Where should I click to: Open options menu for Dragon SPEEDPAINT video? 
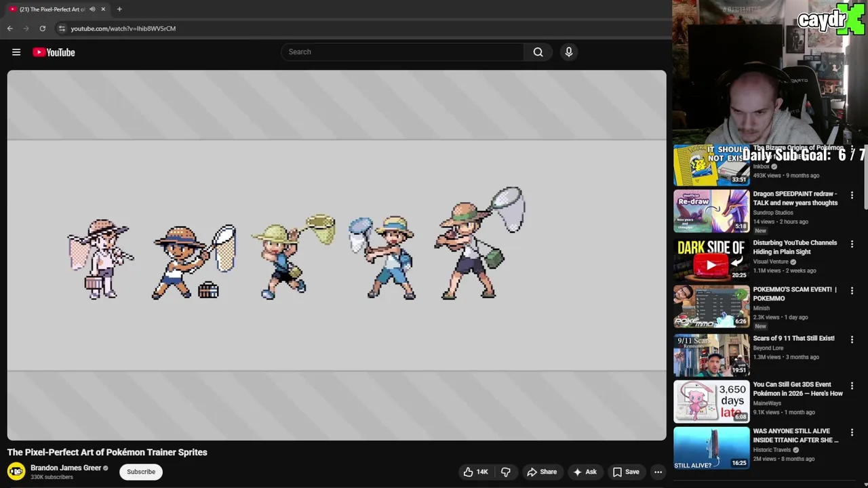pyautogui.click(x=852, y=195)
